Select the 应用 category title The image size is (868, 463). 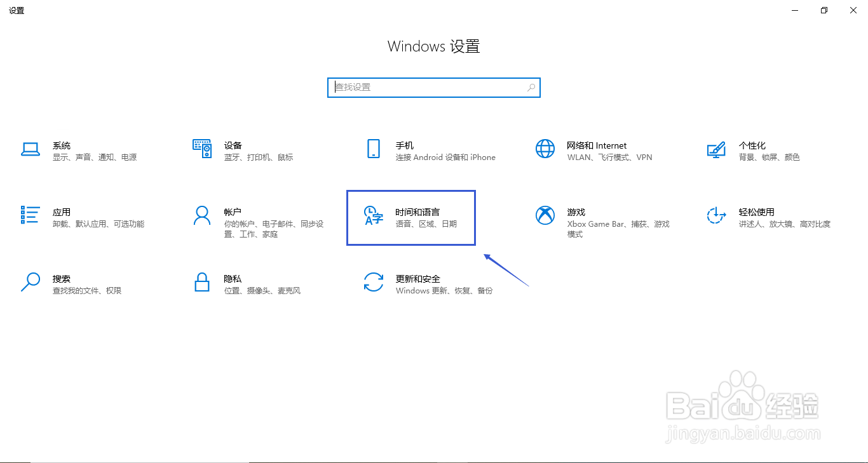point(62,212)
